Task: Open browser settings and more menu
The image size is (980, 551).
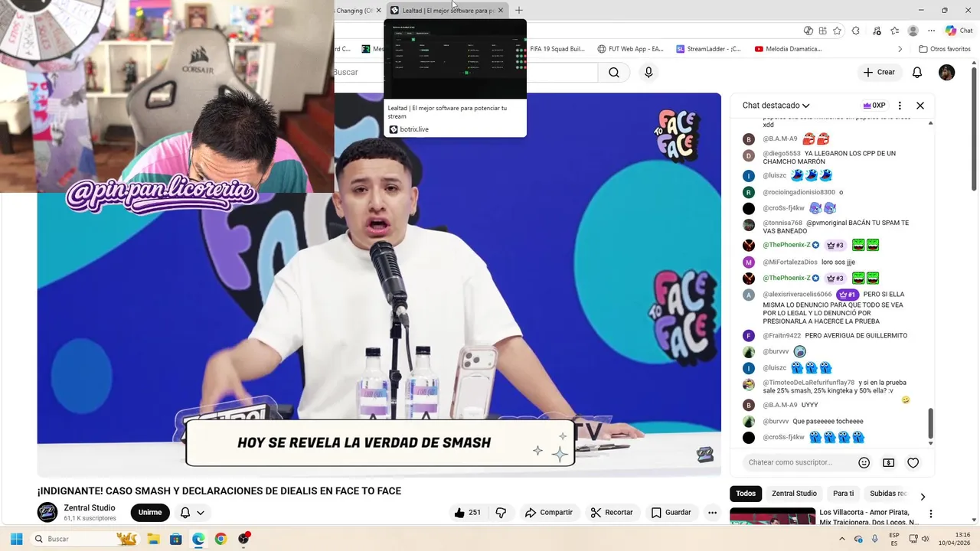Action: [932, 31]
